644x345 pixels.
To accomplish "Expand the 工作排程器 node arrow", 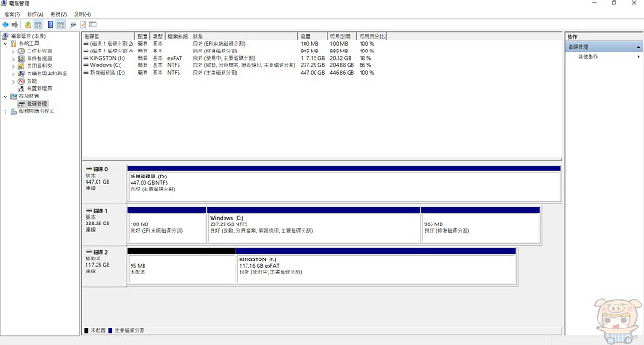I will [x=13, y=52].
